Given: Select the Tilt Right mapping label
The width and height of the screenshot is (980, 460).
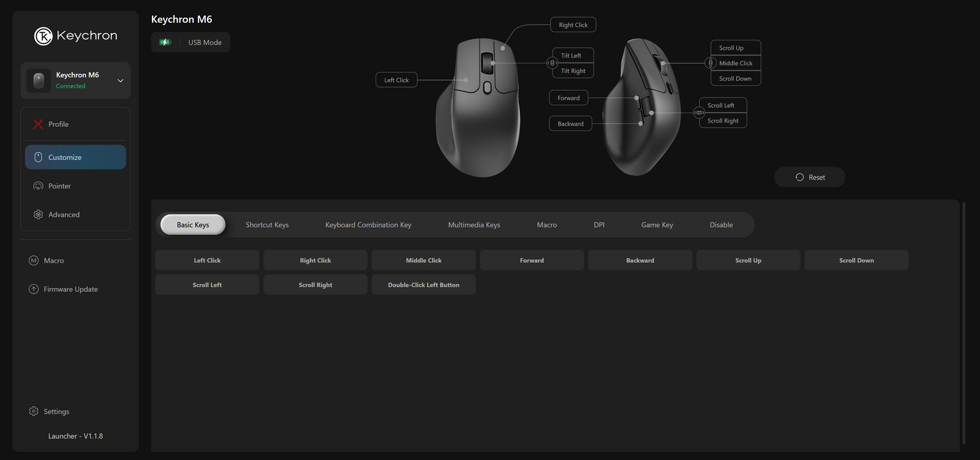Looking at the screenshot, I should point(573,71).
